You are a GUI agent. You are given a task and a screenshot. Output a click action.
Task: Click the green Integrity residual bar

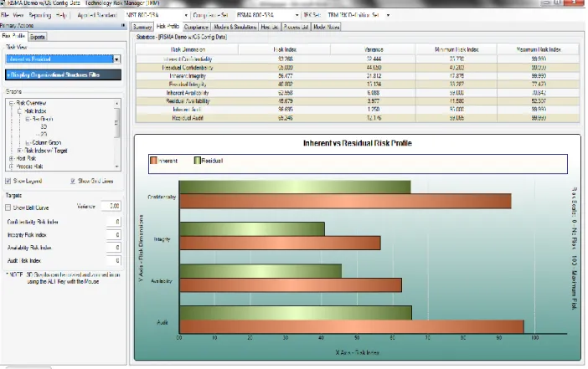click(252, 229)
